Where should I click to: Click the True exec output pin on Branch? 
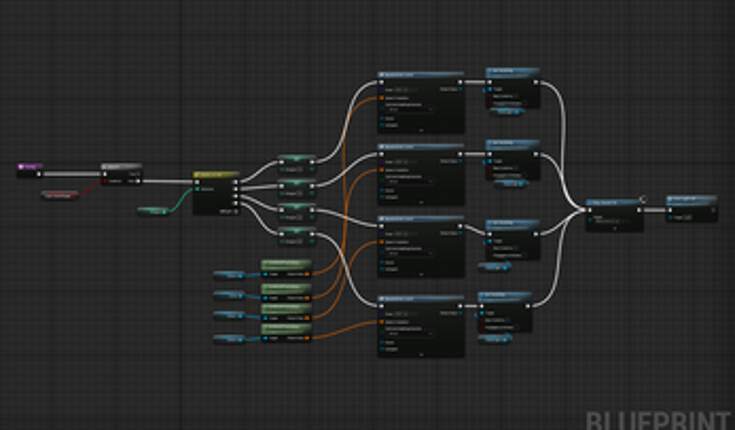click(x=138, y=174)
